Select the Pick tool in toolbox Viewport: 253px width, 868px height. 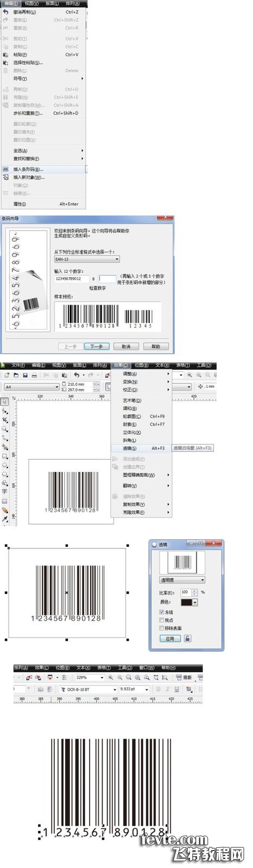[x=5, y=402]
